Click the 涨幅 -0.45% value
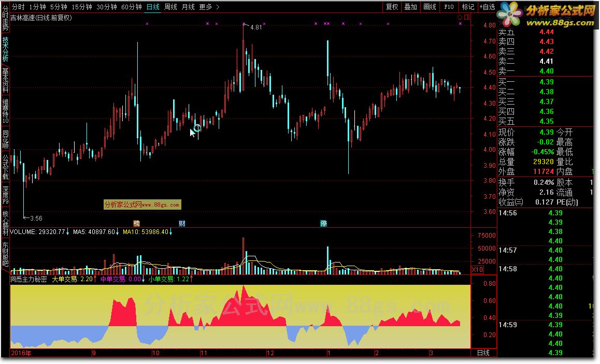This screenshot has width=600, height=364. point(542,152)
